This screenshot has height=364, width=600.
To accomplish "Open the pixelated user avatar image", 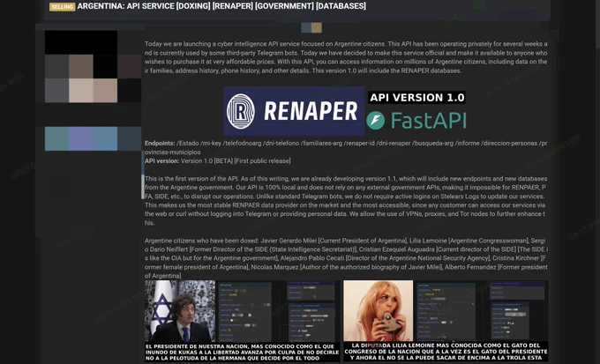I will click(93, 67).
